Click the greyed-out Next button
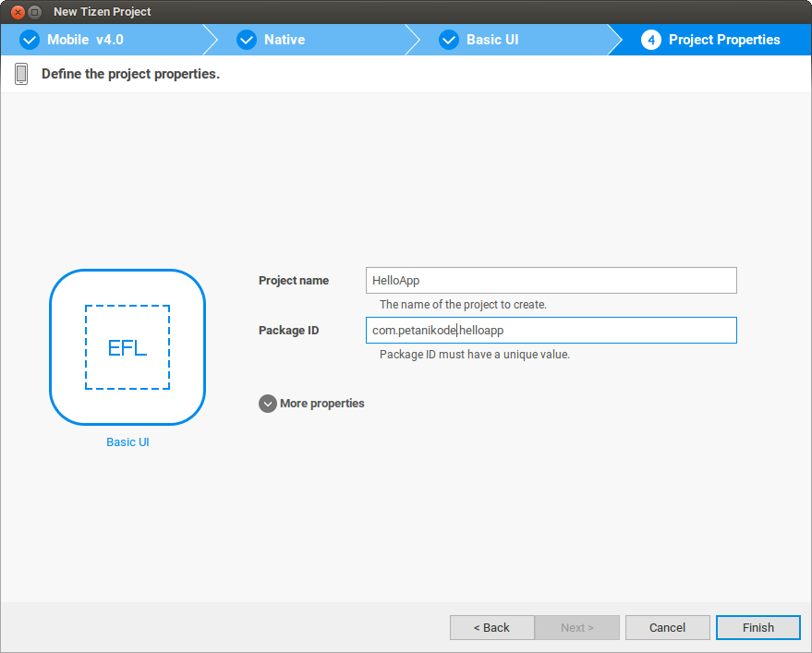 (576, 628)
